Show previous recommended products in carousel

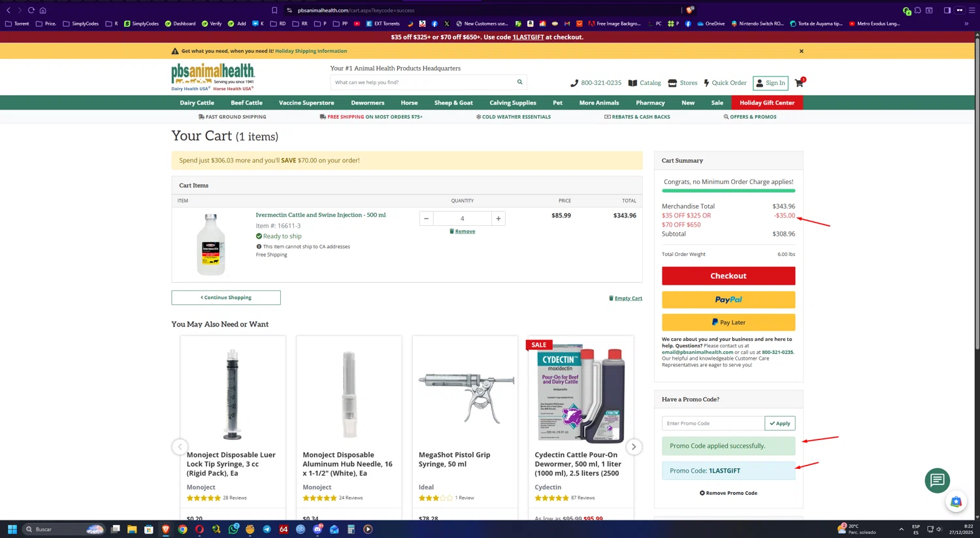180,447
